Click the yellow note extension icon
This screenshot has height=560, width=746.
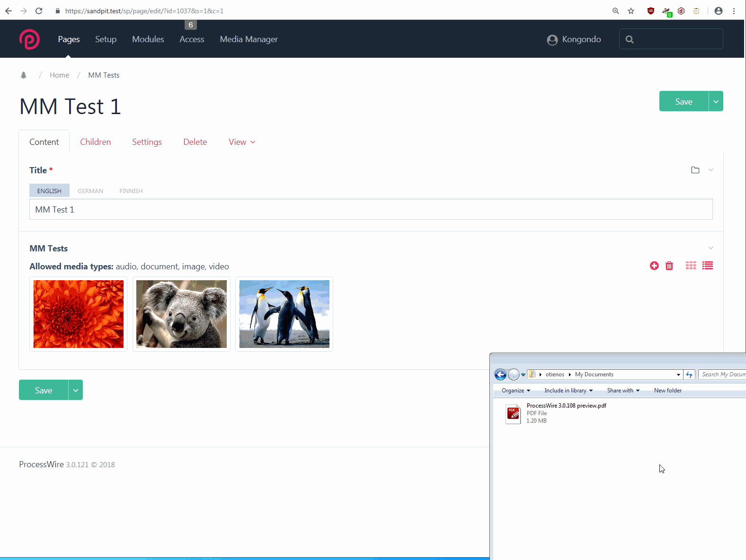(x=696, y=10)
